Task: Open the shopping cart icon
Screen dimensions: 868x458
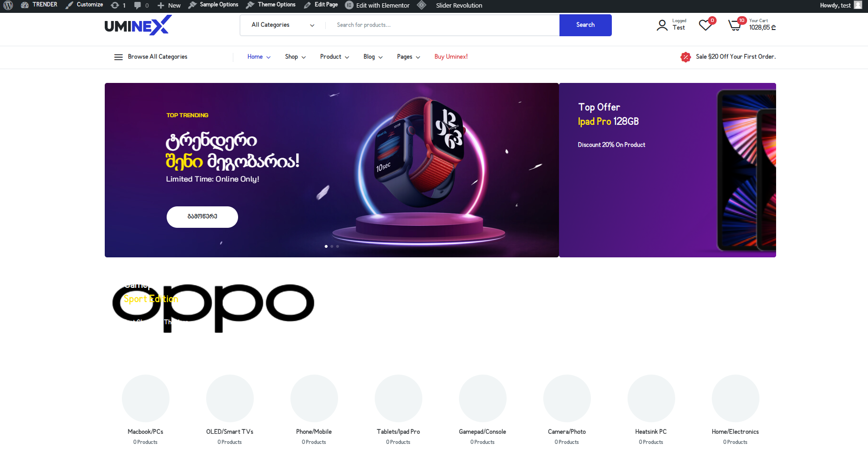Action: 735,25
